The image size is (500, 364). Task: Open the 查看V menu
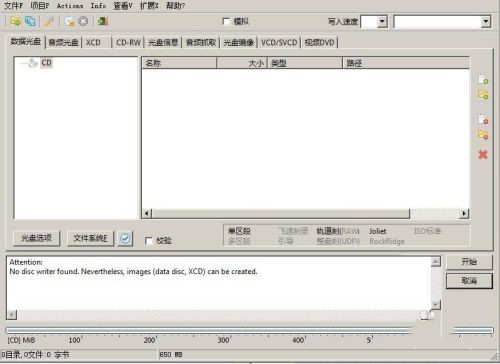(x=123, y=6)
